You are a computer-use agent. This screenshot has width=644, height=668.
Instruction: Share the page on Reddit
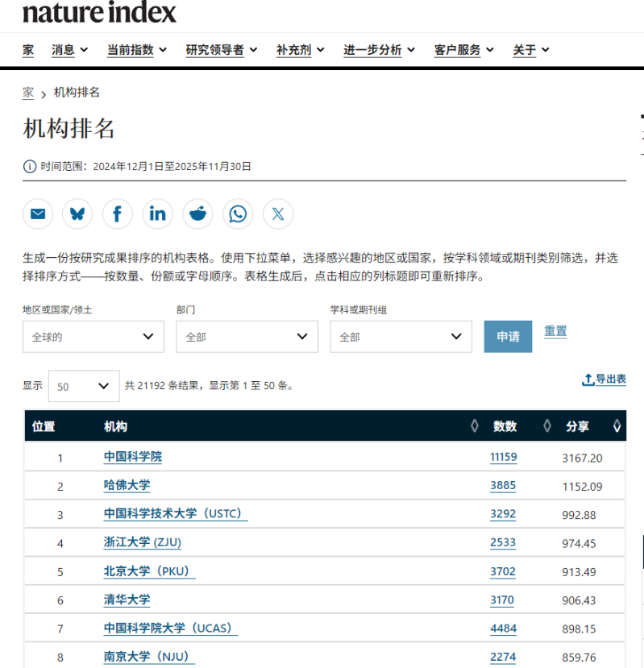click(197, 214)
